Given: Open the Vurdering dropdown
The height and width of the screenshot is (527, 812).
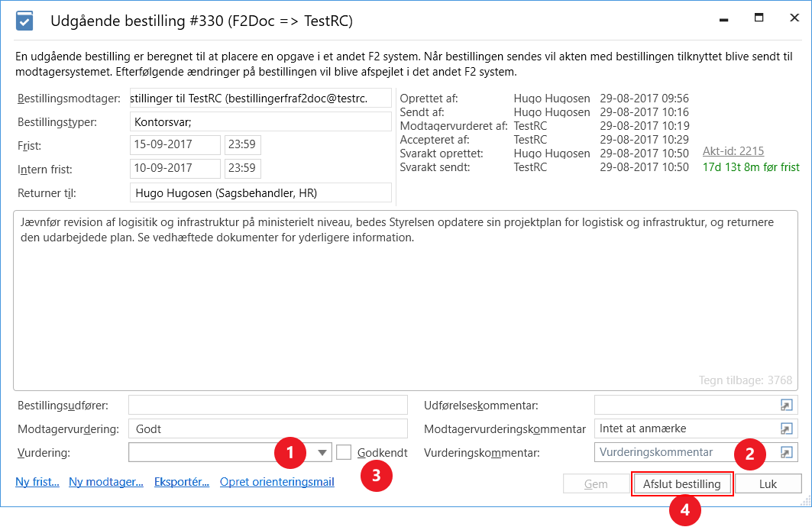Looking at the screenshot, I should pyautogui.click(x=323, y=453).
